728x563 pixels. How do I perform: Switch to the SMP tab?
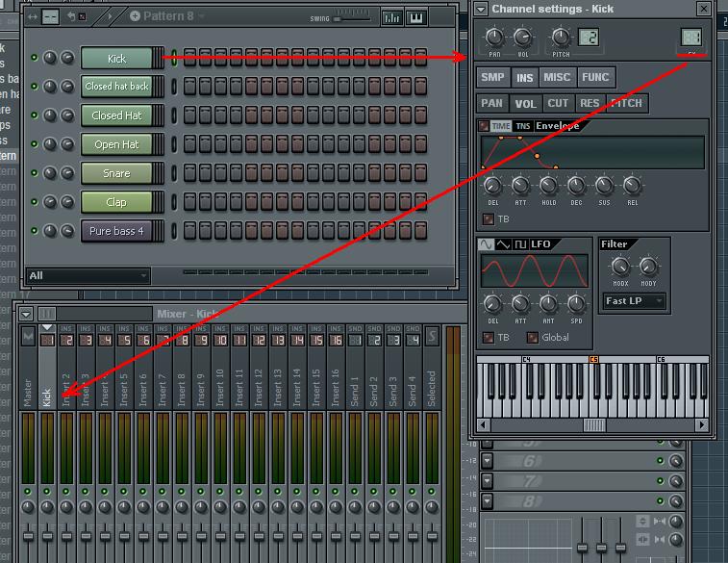click(x=493, y=78)
